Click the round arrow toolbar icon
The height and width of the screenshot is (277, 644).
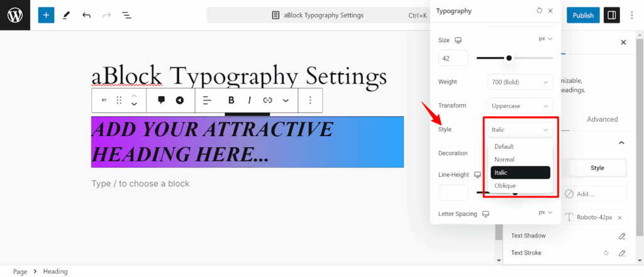tap(179, 100)
